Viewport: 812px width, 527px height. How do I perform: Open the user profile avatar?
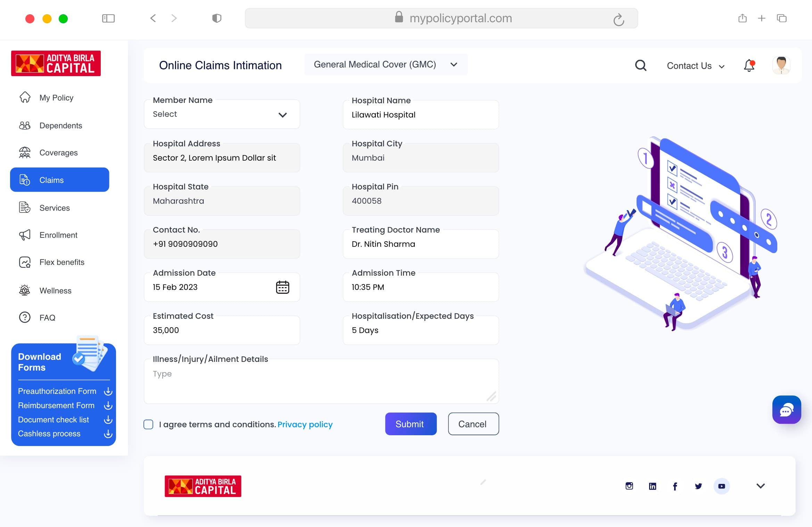781,65
